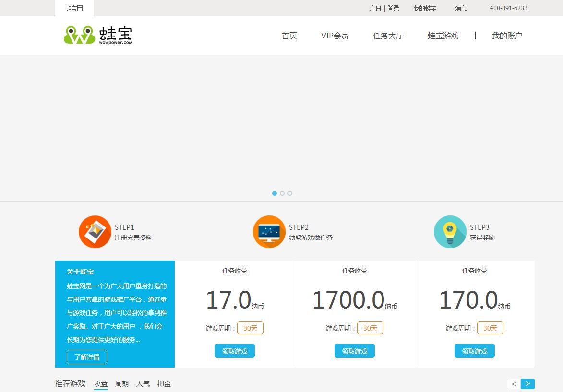The width and height of the screenshot is (563, 392).
Task: Click the 30天 badge in the 1700.0 card
Action: point(370,328)
